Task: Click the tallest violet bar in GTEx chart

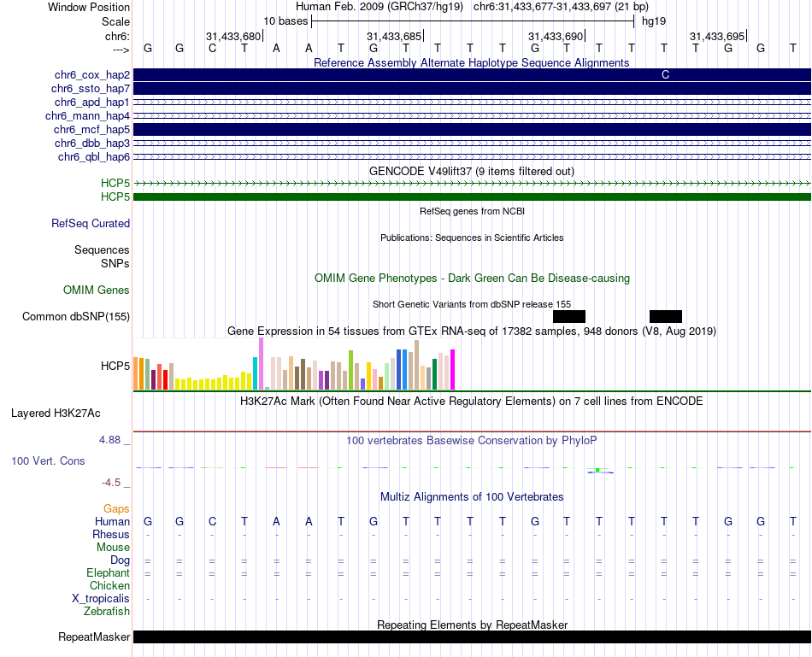Action: [x=261, y=363]
